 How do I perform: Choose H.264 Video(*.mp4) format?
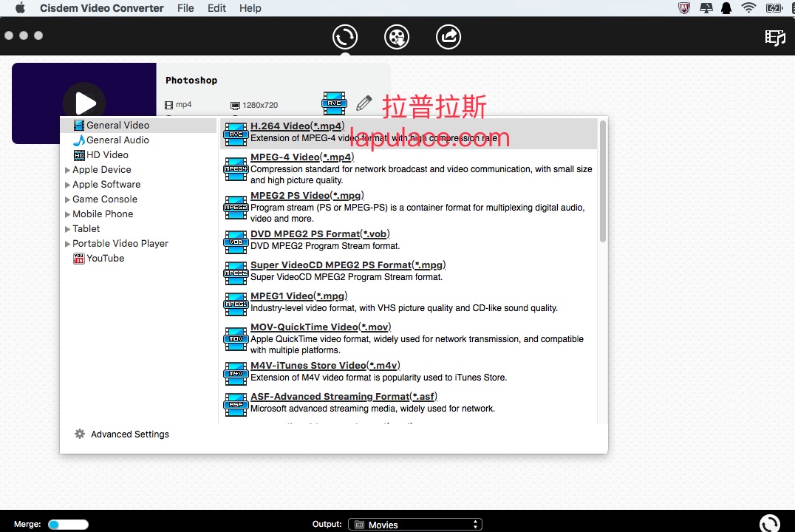coord(409,134)
